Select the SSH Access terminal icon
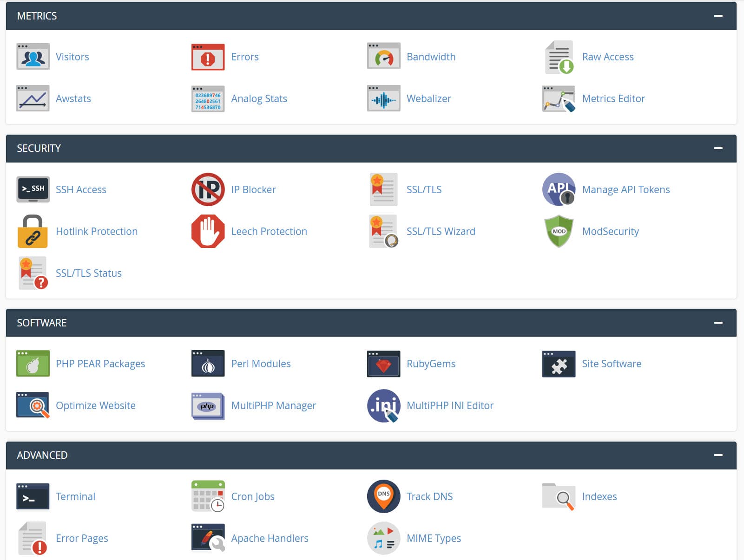The image size is (744, 560). pyautogui.click(x=33, y=189)
